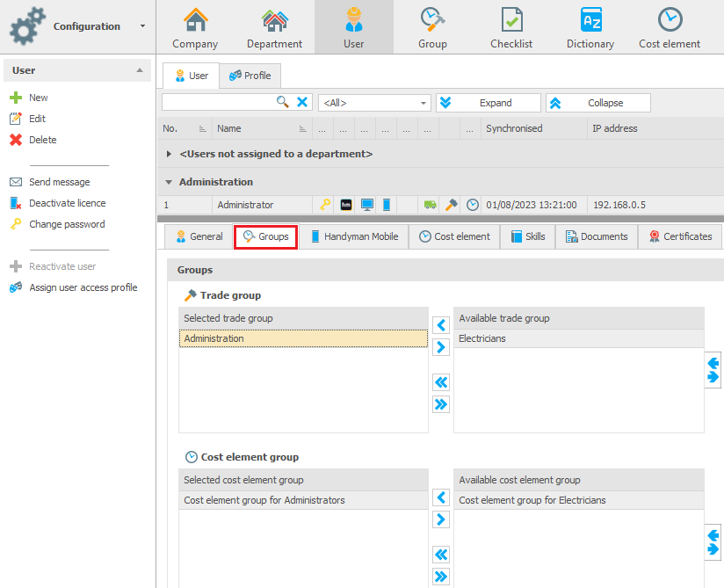Select Electricians in available trade group
This screenshot has height=588, width=724.
pyautogui.click(x=579, y=338)
